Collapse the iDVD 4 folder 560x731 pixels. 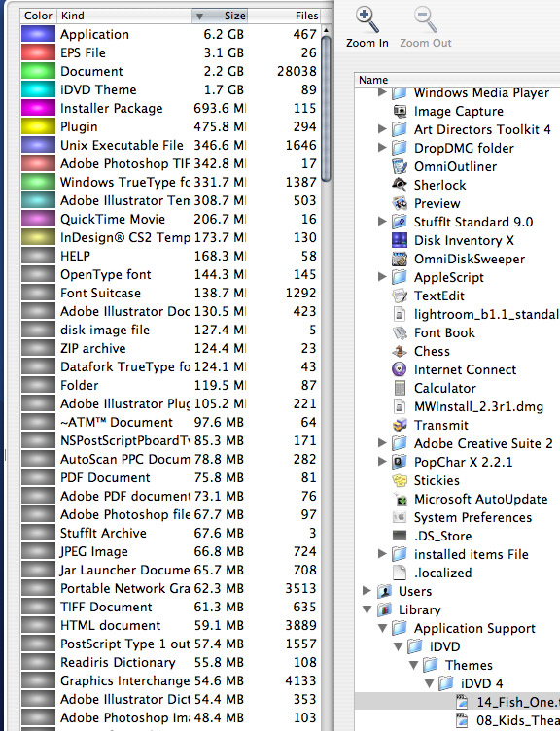pyautogui.click(x=429, y=684)
